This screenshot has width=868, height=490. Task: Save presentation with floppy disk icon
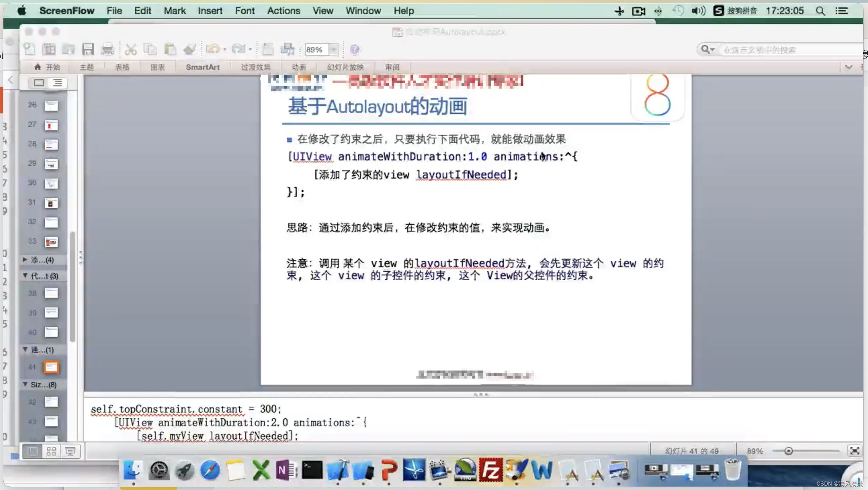[x=88, y=50]
